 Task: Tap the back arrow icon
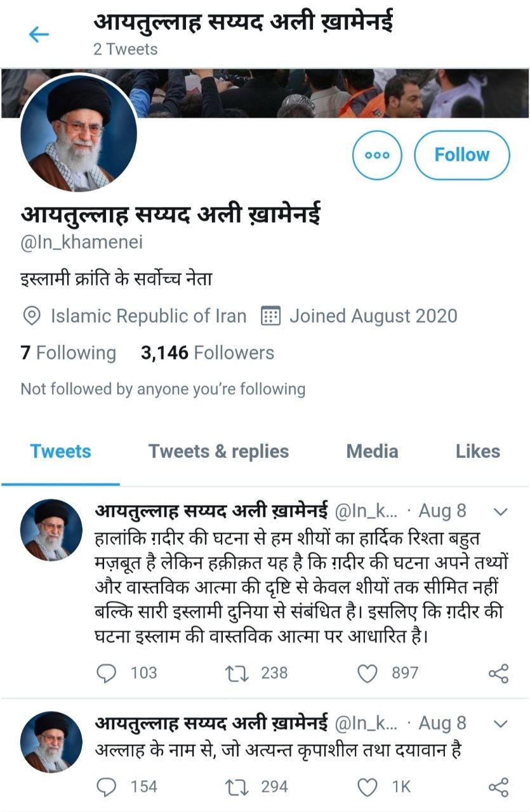pyautogui.click(x=39, y=35)
